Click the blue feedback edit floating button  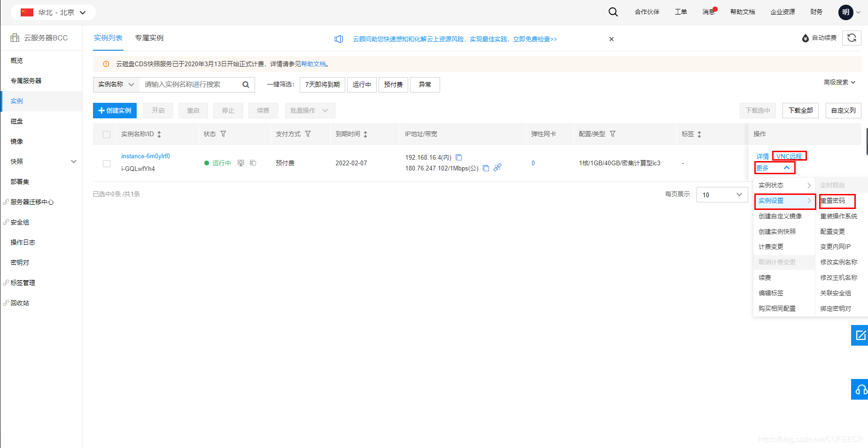(x=860, y=335)
